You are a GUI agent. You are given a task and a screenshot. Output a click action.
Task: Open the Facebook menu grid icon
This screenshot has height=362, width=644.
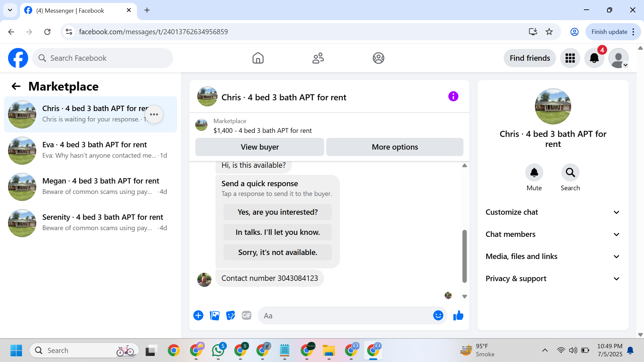coord(570,58)
